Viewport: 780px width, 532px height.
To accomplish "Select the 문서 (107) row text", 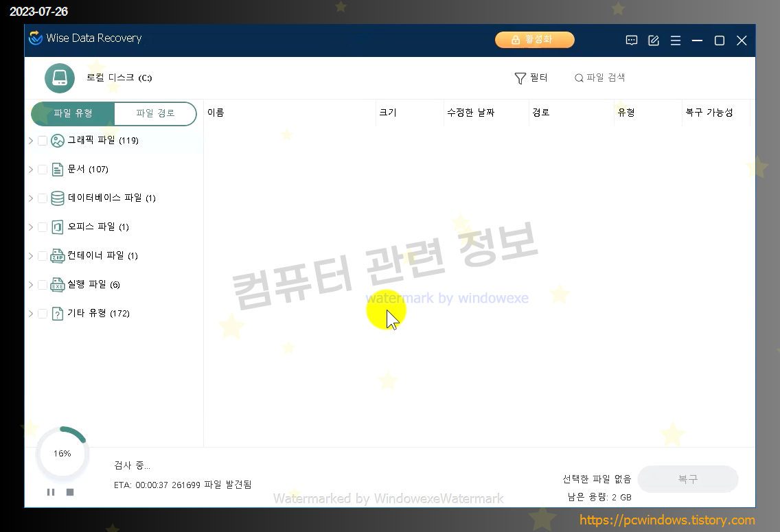I will coord(88,169).
